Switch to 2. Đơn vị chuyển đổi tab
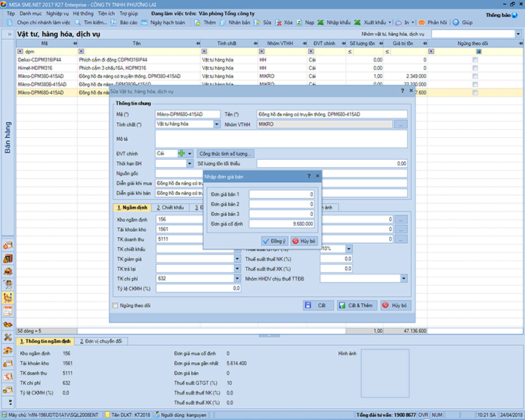525x420 pixels. [100, 341]
